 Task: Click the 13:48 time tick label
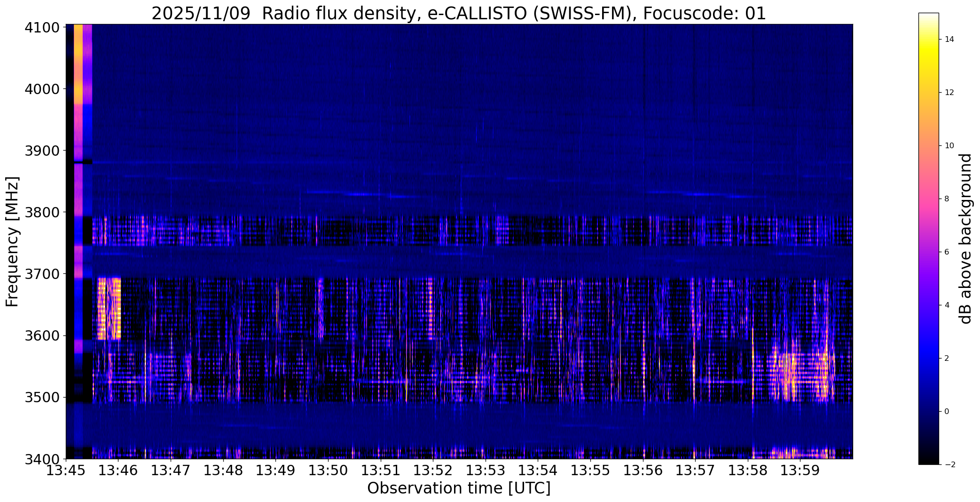pyautogui.click(x=224, y=470)
